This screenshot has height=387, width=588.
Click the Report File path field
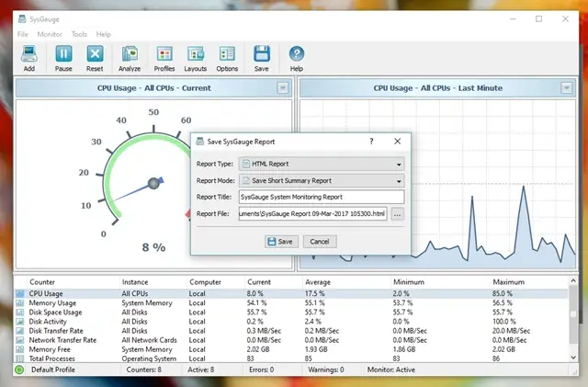(x=312, y=214)
